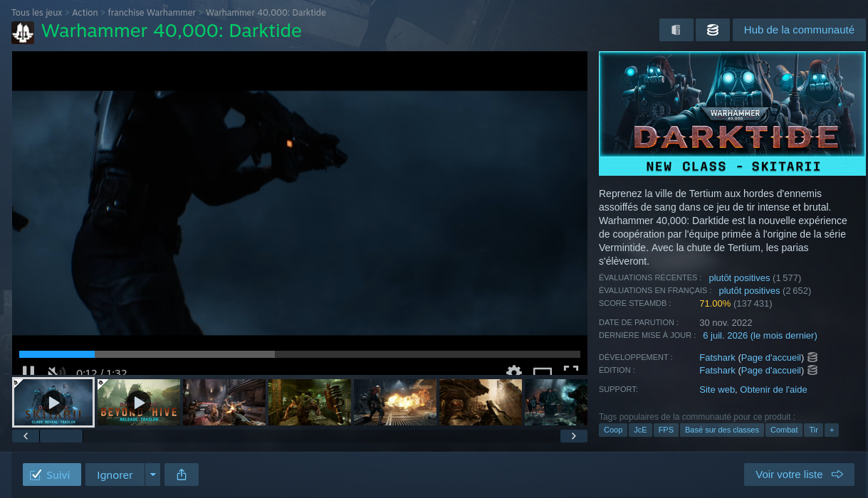Toggle the Suivi follow checkbox button
This screenshot has height=498, width=868.
pyautogui.click(x=52, y=475)
